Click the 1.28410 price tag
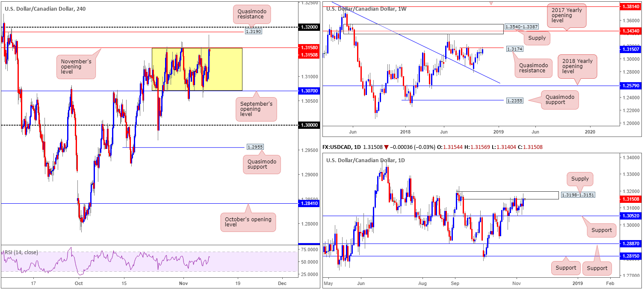 point(308,204)
